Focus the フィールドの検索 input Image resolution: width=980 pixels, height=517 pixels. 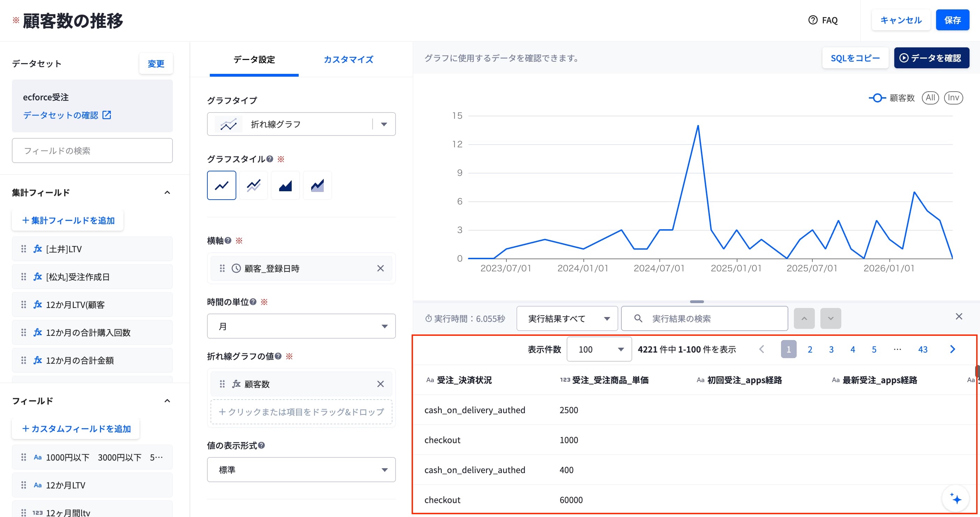pyautogui.click(x=92, y=151)
